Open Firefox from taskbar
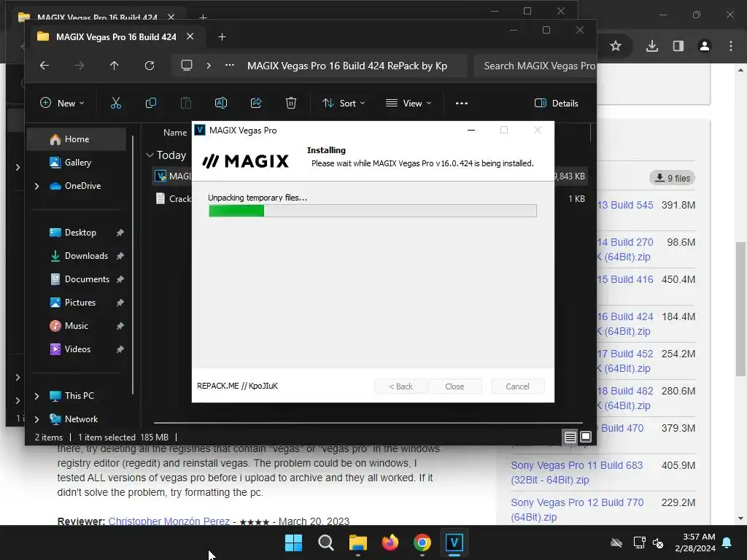747x560 pixels. [390, 542]
